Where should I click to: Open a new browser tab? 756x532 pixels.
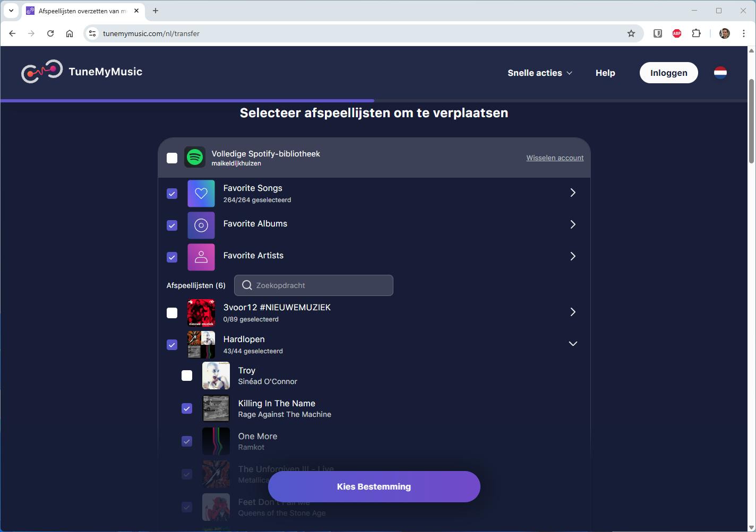click(156, 11)
